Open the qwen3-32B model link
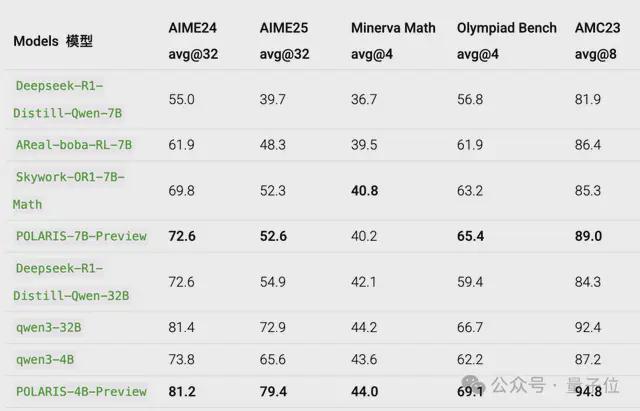This screenshot has height=411, width=640. click(x=49, y=327)
